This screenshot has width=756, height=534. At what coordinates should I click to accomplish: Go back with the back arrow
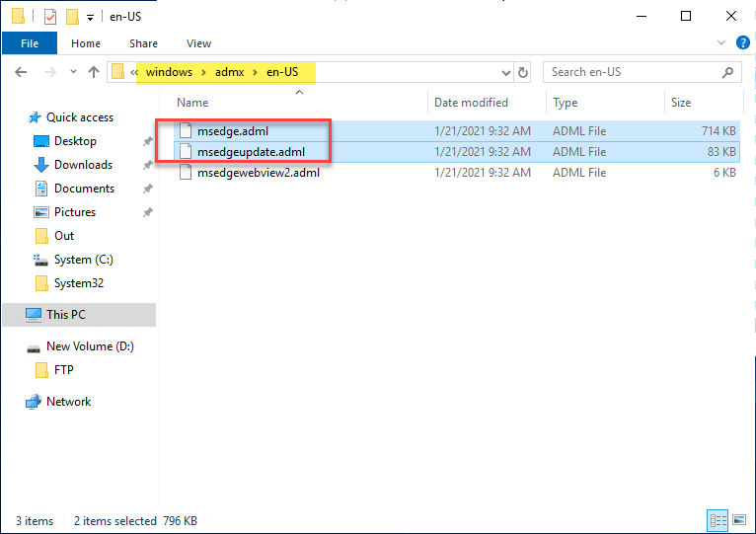click(x=21, y=72)
